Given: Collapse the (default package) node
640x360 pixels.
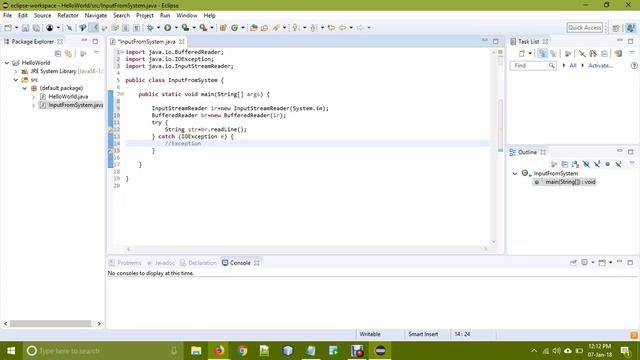Looking at the screenshot, I should tap(25, 88).
